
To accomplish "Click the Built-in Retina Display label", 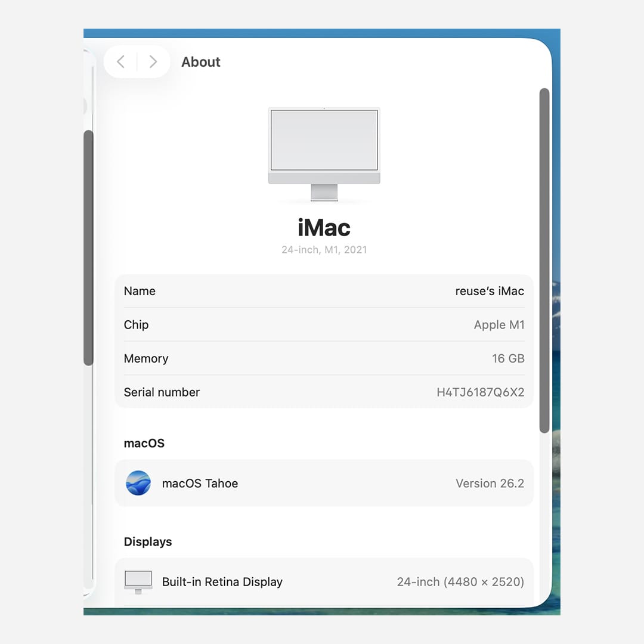I will (222, 582).
